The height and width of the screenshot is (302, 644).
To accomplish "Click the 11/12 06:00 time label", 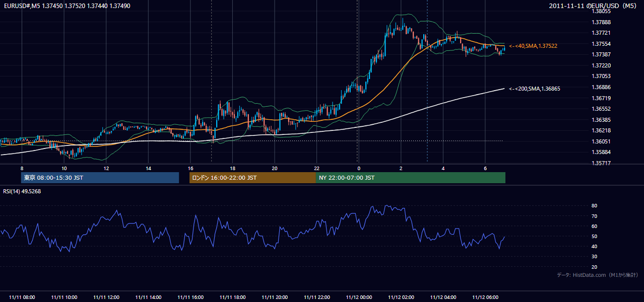I will pyautogui.click(x=485, y=297).
